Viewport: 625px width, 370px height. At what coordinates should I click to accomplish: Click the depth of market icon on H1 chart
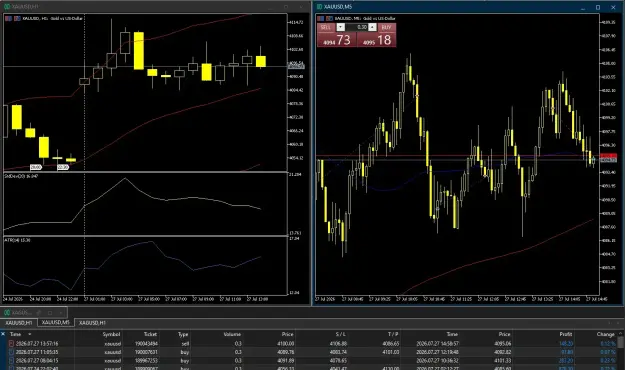tap(17, 18)
